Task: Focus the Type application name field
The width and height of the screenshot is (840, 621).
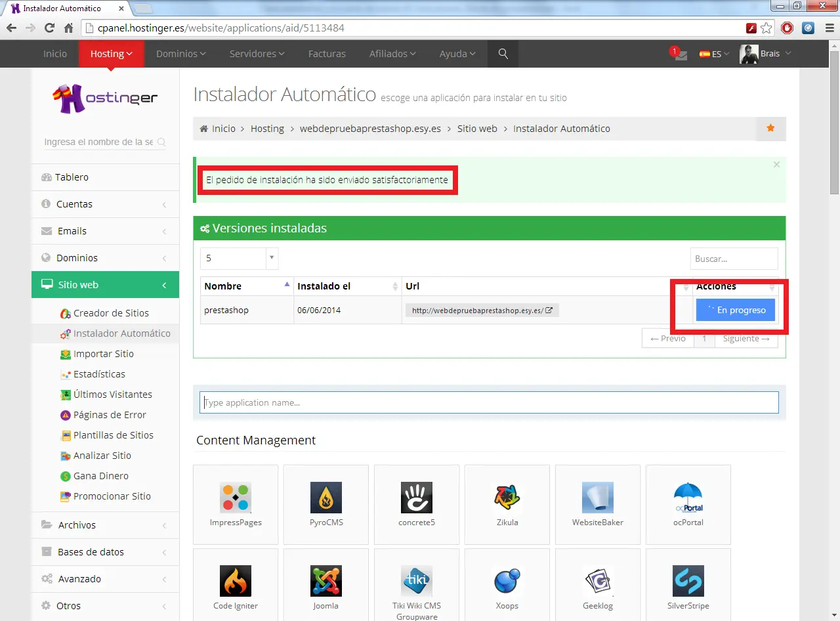Action: pyautogui.click(x=489, y=402)
